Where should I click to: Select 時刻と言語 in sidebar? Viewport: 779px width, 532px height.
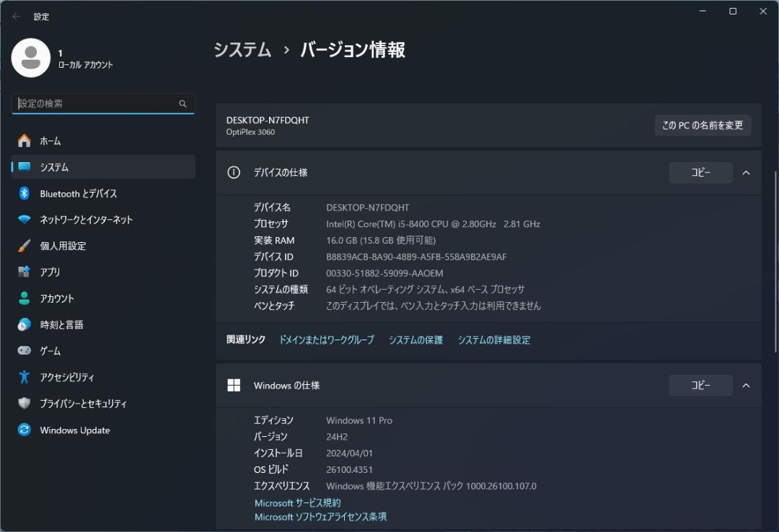[103, 324]
